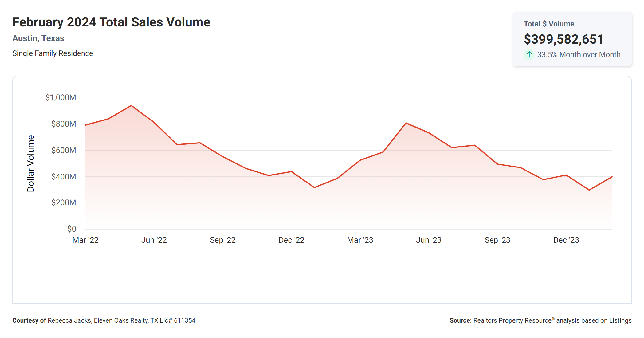The width and height of the screenshot is (644, 338).
Task: Click the Jun '22 x-axis label
Action: 154,240
